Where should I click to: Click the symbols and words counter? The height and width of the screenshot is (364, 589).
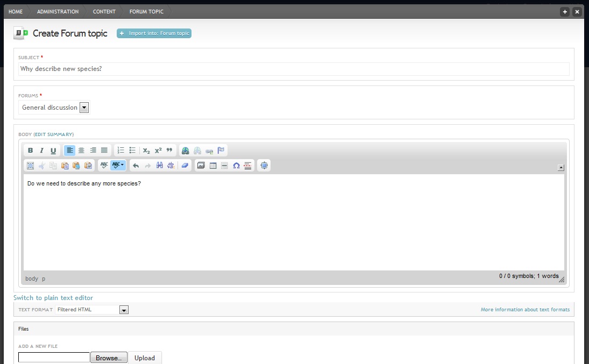coord(529,276)
